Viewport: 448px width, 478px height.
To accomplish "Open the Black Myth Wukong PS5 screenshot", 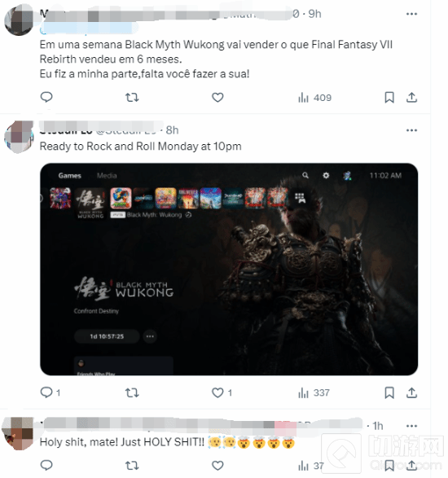I will [x=229, y=270].
